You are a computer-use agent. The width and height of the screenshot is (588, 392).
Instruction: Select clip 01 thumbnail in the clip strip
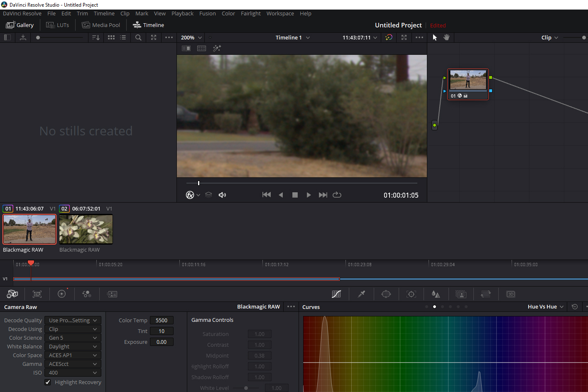tap(29, 229)
